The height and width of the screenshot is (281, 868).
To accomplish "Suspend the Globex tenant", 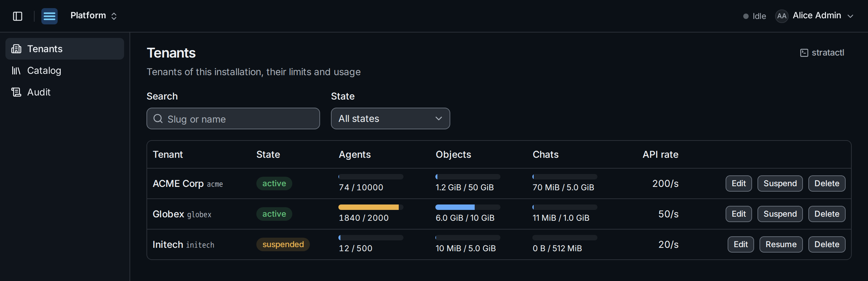I will [x=780, y=214].
